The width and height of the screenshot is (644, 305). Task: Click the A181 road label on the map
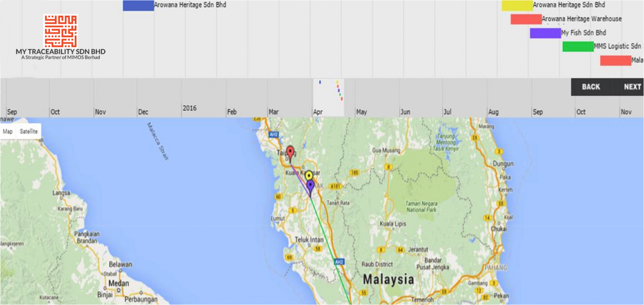tap(335, 185)
